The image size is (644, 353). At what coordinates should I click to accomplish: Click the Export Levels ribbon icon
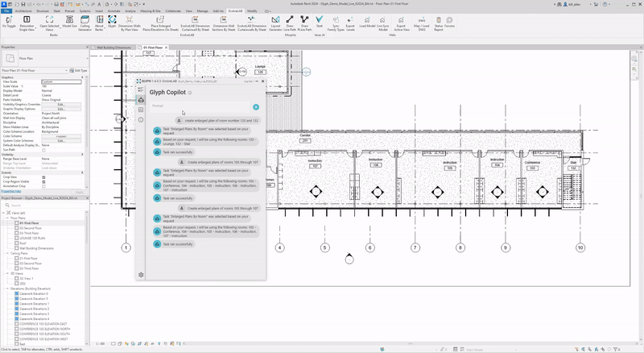tap(351, 21)
